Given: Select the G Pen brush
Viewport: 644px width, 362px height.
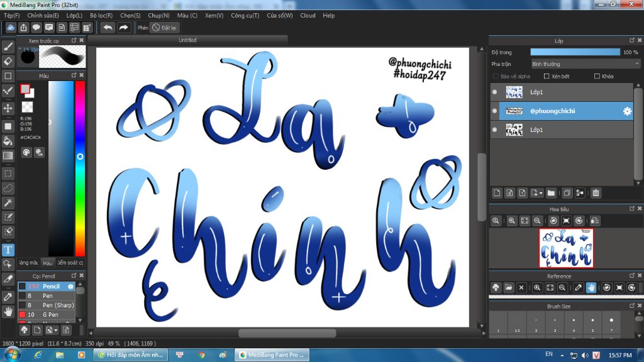Looking at the screenshot, I should [x=47, y=314].
